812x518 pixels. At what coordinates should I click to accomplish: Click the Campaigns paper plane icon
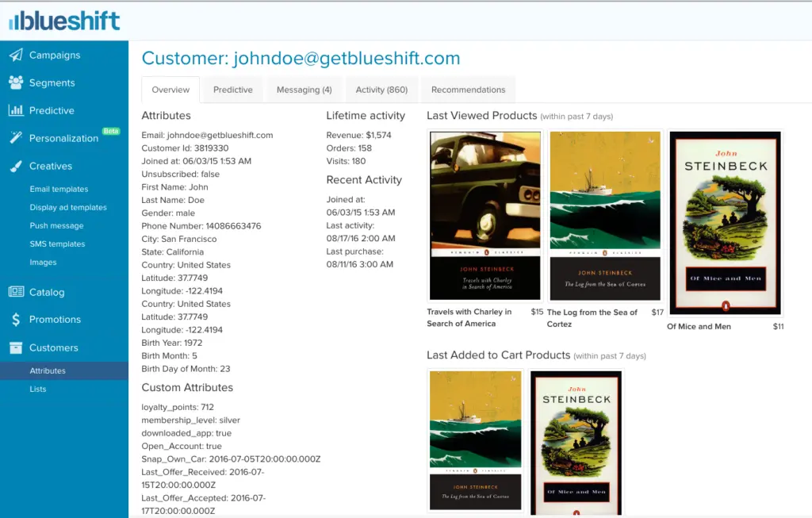(x=16, y=55)
